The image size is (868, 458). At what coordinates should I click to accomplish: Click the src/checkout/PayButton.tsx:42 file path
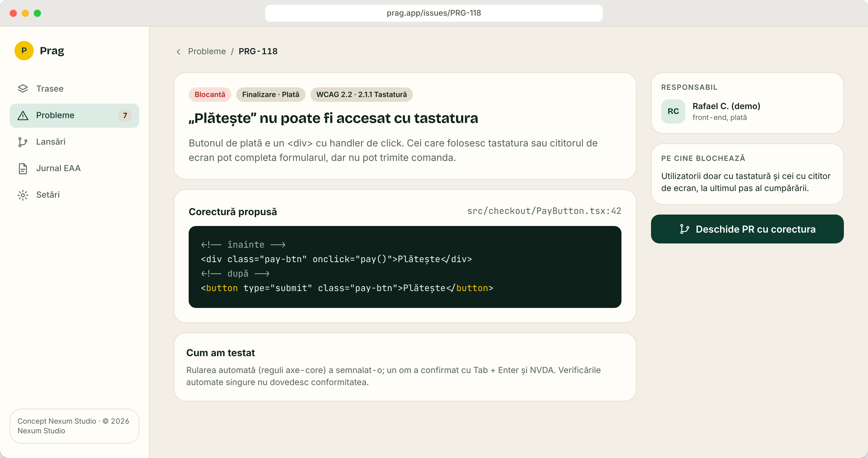click(x=544, y=211)
